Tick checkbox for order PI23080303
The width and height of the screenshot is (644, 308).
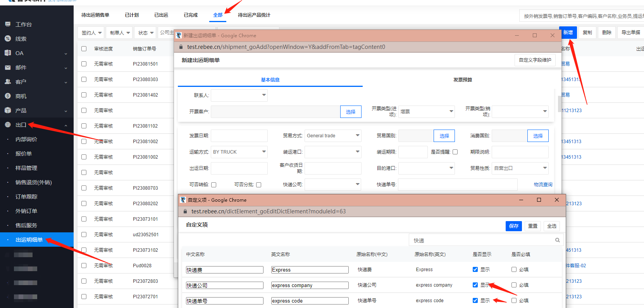point(84,79)
